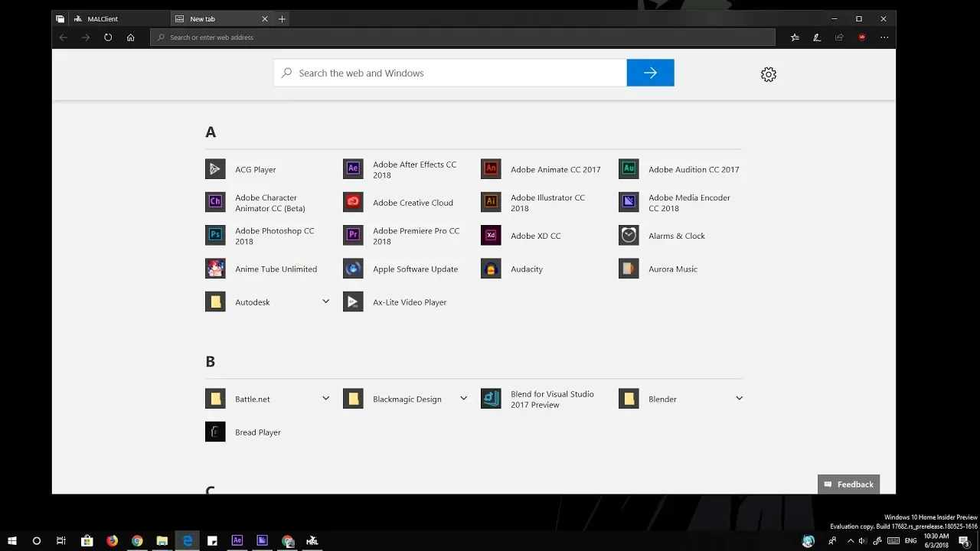The height and width of the screenshot is (551, 980).
Task: Open the uBlock Origin extension icon
Action: click(x=862, y=37)
